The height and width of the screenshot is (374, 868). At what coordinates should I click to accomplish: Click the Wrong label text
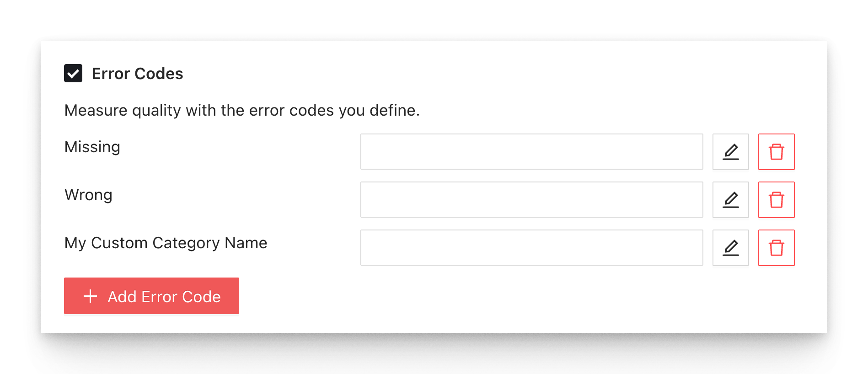click(88, 195)
